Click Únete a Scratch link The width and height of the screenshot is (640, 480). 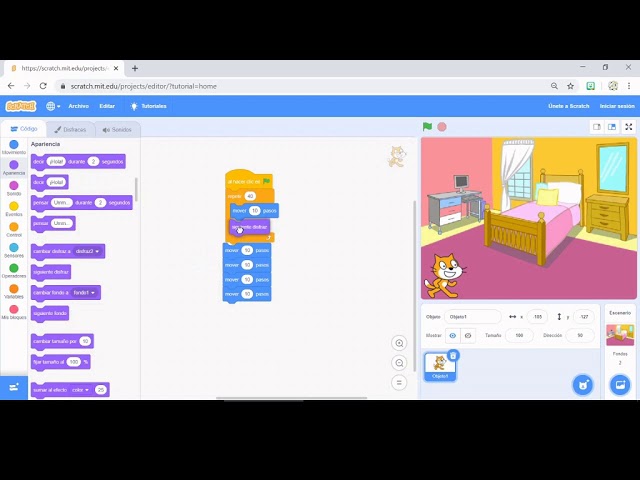point(569,106)
